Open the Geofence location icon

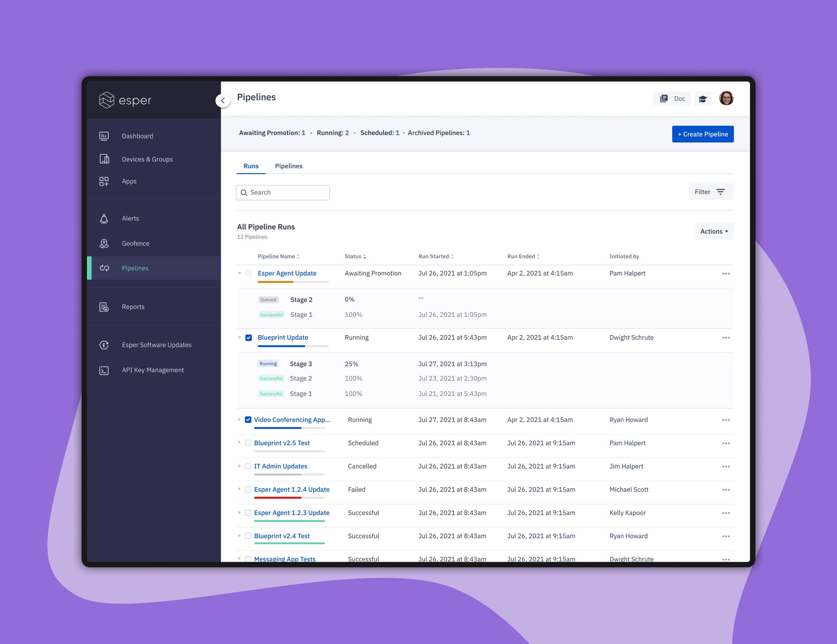[x=104, y=243]
